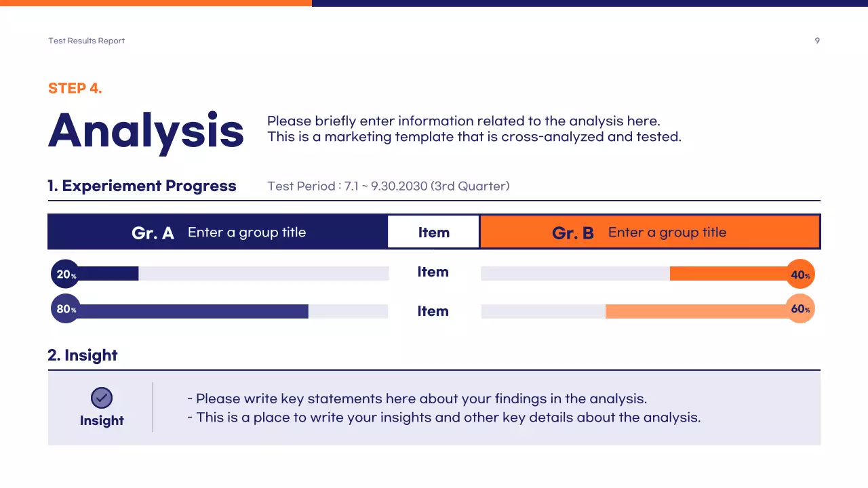Select the light orange 60% circle badge

click(800, 309)
